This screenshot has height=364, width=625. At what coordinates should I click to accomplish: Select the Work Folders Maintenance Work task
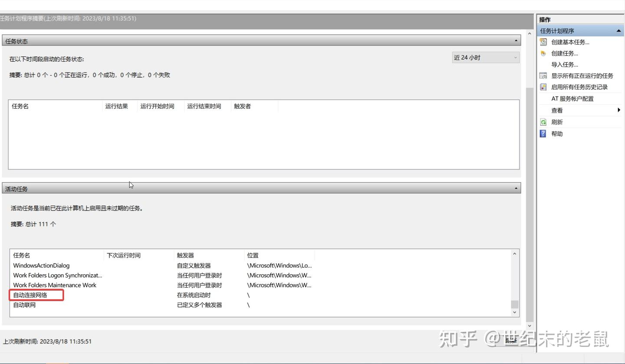click(x=55, y=285)
